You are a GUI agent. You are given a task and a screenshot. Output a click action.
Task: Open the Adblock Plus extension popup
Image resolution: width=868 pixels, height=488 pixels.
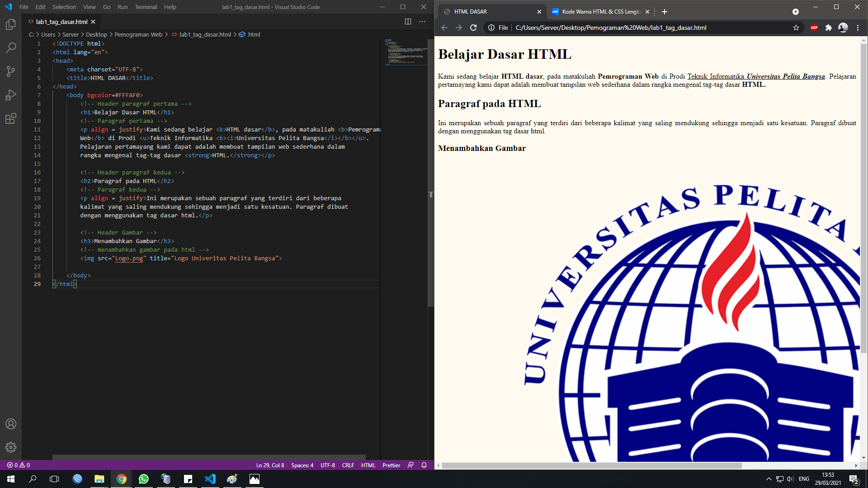click(814, 28)
